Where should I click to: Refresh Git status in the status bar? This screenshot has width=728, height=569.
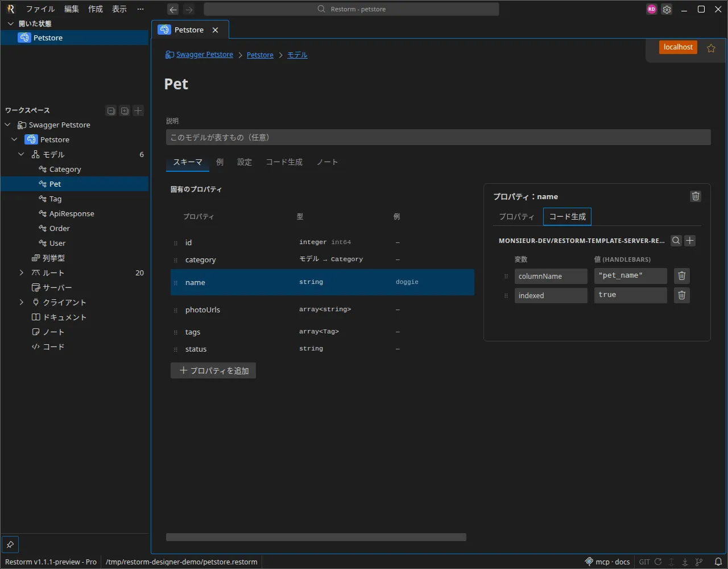click(x=658, y=562)
